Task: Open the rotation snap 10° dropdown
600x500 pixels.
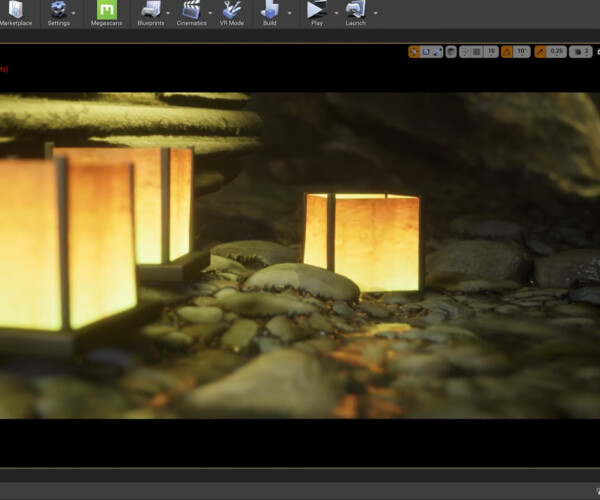Action: [520, 51]
